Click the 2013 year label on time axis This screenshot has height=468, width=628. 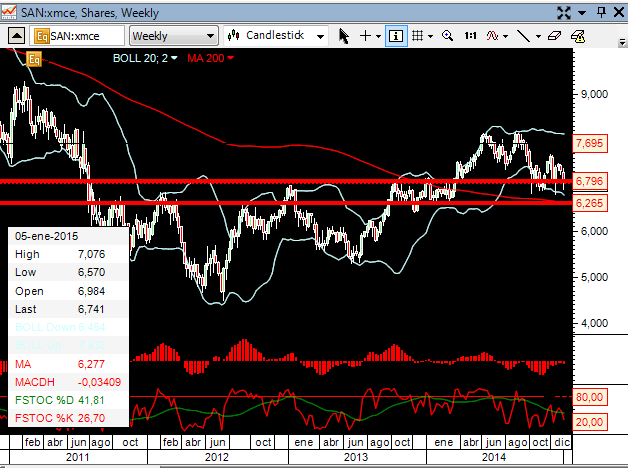point(356,457)
